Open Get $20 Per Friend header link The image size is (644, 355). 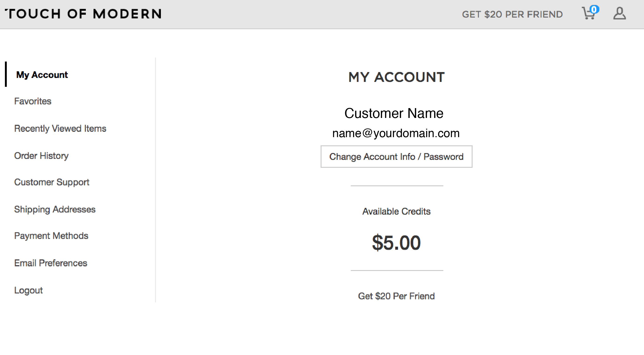click(x=512, y=14)
